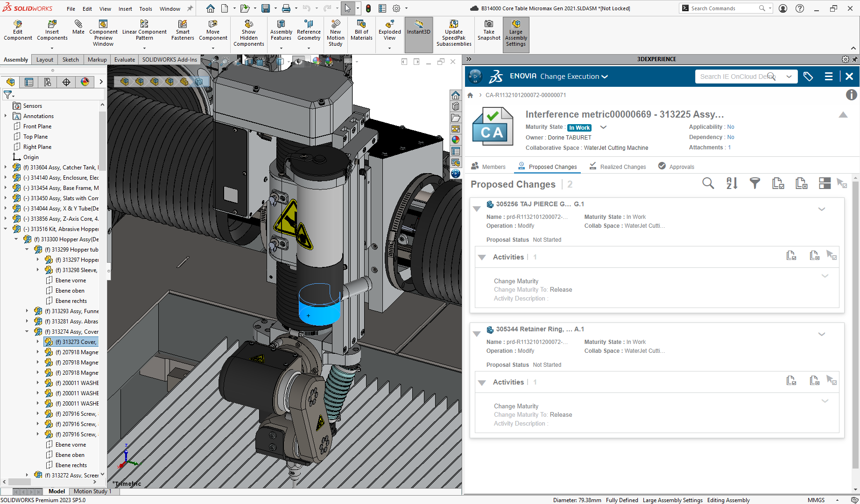The image size is (860, 504).
Task: Open the File menu
Action: point(71,8)
